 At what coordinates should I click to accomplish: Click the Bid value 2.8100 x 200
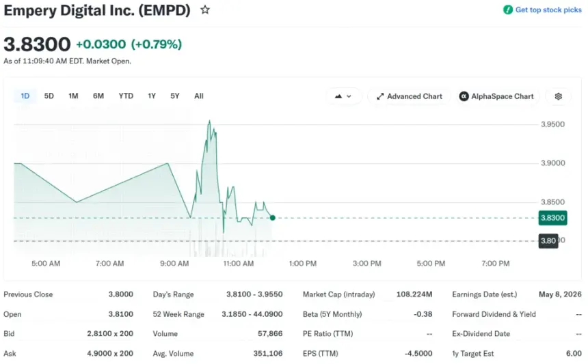click(110, 334)
